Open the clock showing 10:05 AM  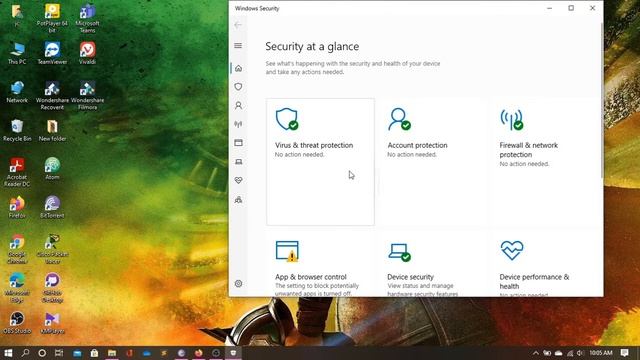tap(601, 353)
